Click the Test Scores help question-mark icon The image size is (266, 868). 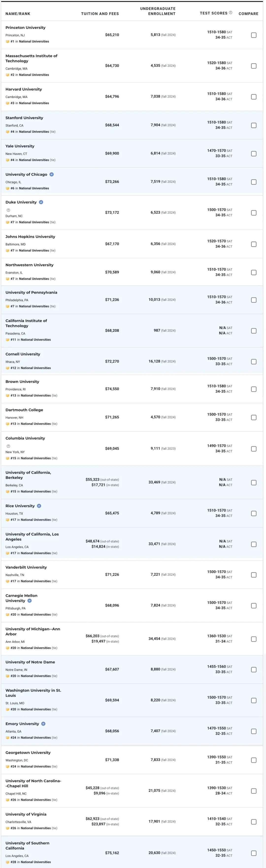231,13
